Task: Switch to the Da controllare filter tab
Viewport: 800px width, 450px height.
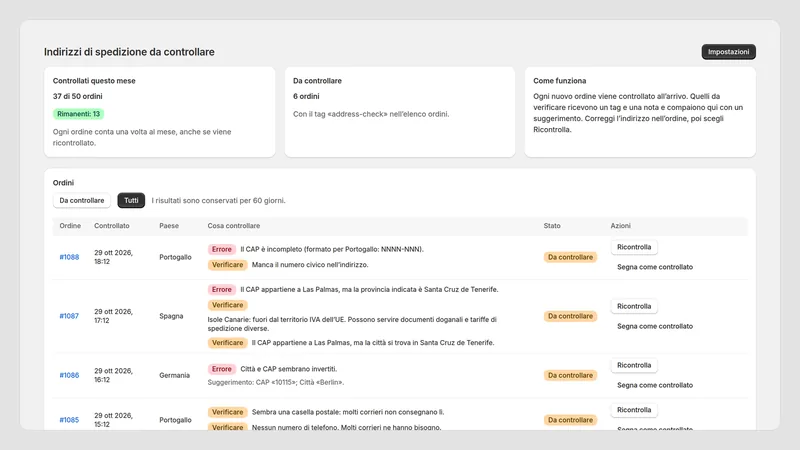Action: tap(82, 201)
